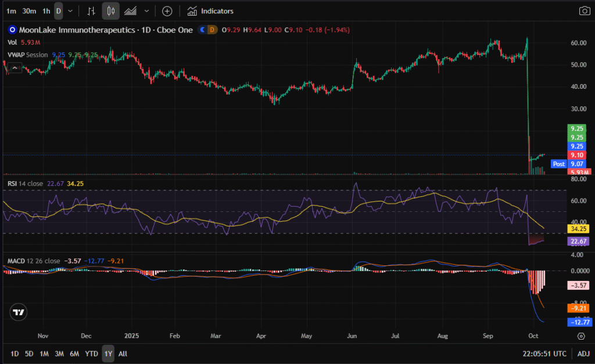This screenshot has width=595, height=364.
Task: Click the TradingView logo on chart
Action: (19, 312)
